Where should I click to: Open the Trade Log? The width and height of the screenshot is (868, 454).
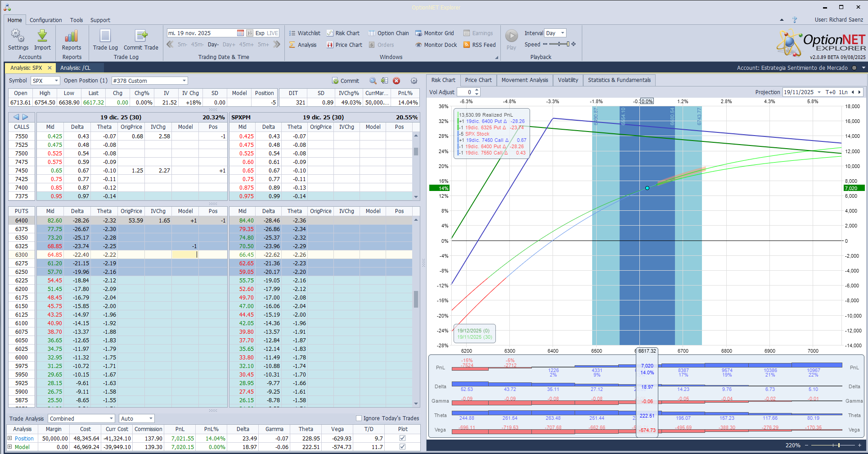pyautogui.click(x=105, y=40)
